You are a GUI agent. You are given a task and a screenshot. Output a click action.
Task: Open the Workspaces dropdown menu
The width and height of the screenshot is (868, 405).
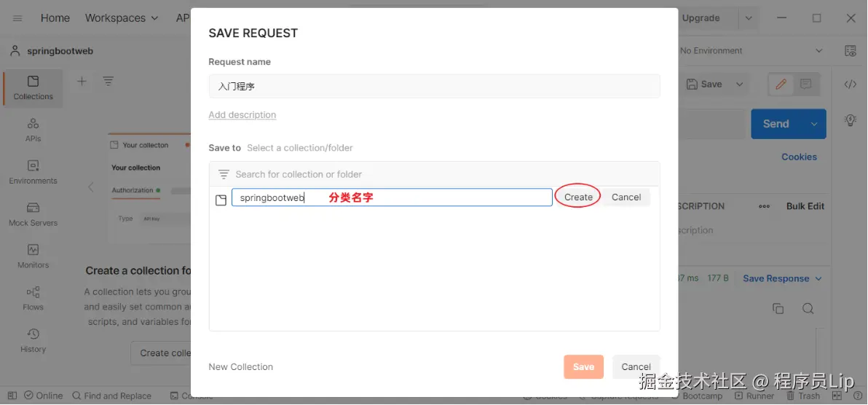pyautogui.click(x=122, y=18)
